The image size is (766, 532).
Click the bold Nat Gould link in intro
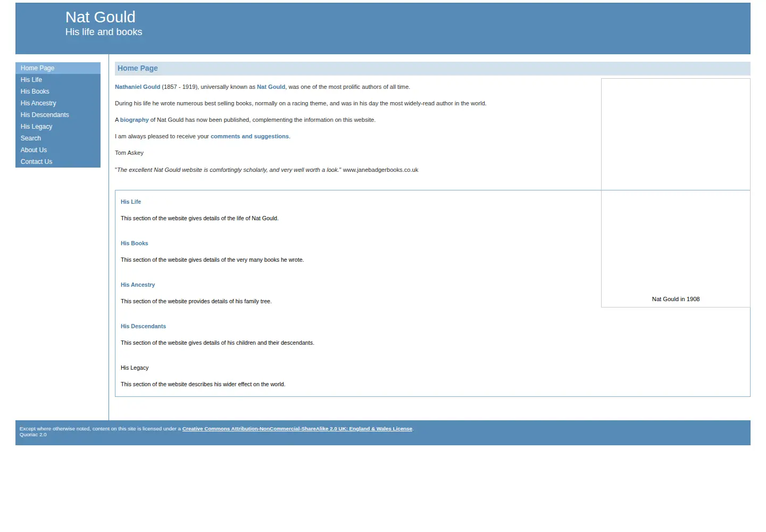[271, 87]
